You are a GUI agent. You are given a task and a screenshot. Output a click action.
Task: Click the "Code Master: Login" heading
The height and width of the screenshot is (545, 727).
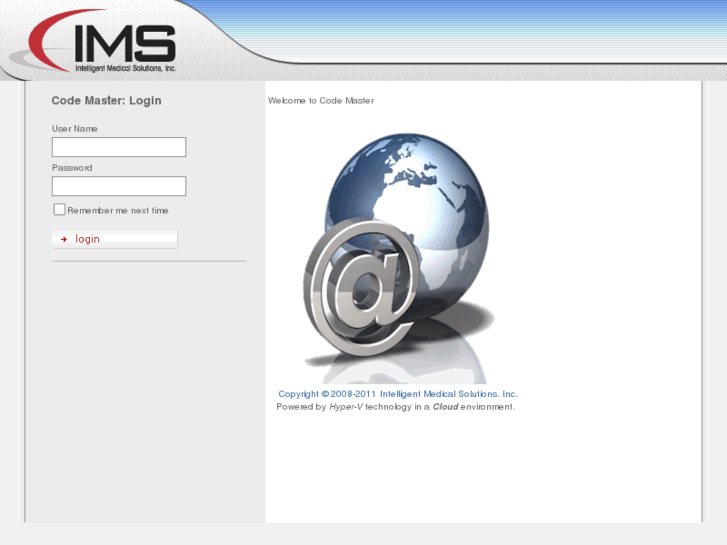click(x=106, y=101)
